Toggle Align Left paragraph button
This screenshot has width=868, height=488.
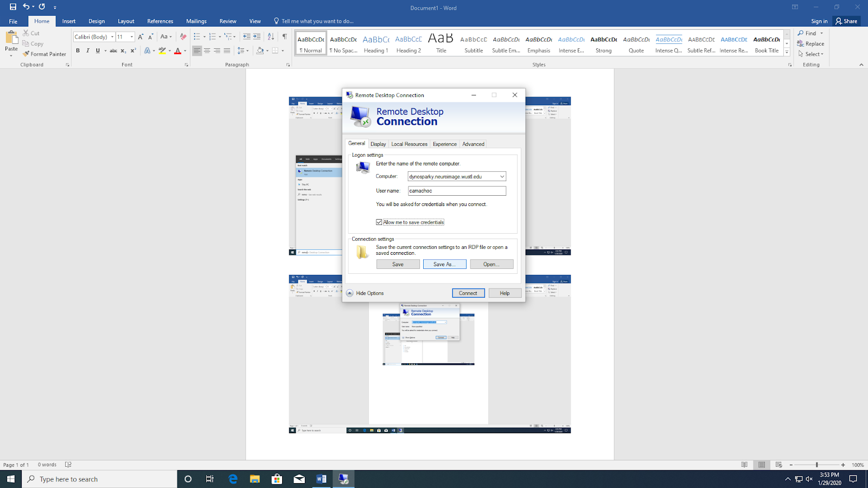coord(197,50)
